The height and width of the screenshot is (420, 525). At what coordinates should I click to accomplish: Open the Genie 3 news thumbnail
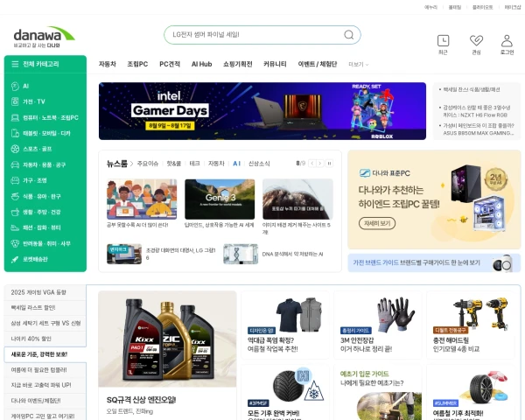pos(220,199)
